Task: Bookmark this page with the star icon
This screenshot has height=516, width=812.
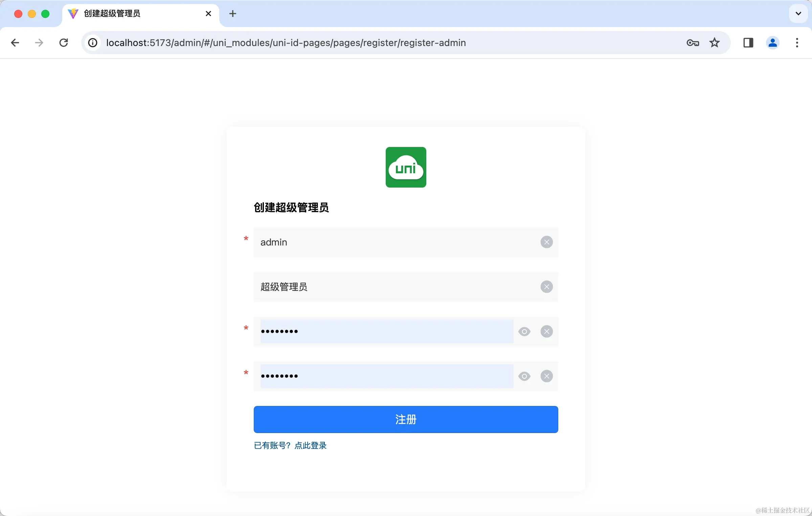Action: (x=714, y=43)
